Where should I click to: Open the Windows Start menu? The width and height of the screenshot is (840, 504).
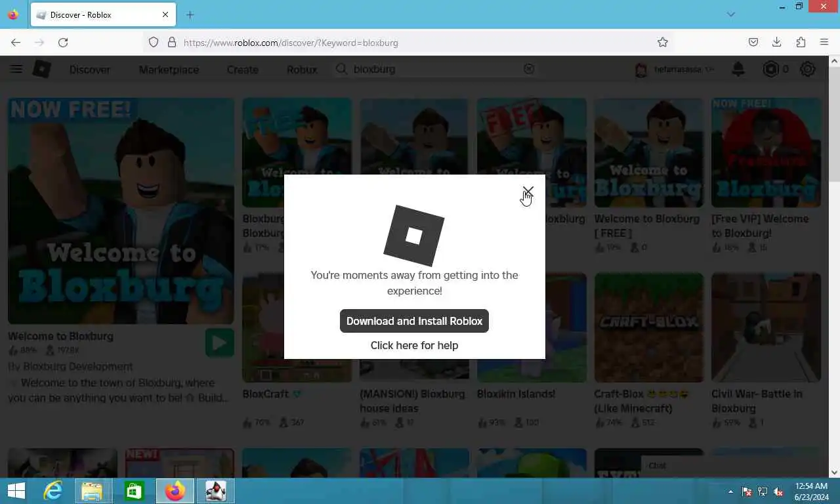16,491
